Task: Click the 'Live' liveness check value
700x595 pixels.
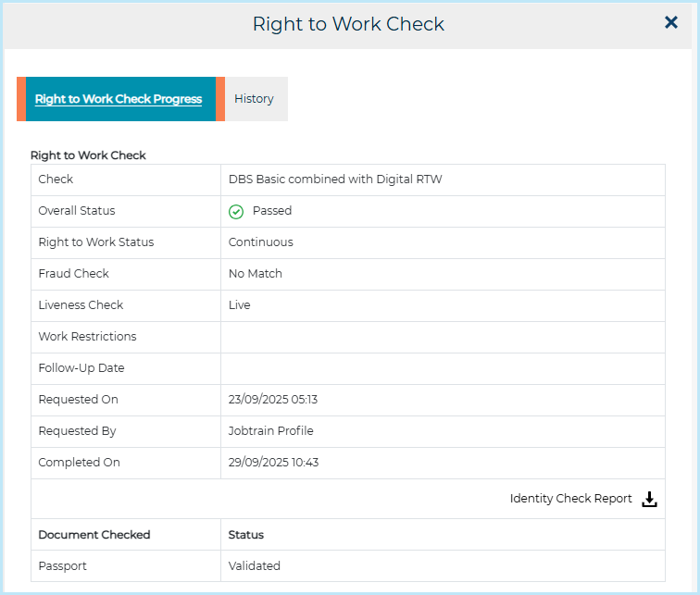Action: (x=239, y=305)
